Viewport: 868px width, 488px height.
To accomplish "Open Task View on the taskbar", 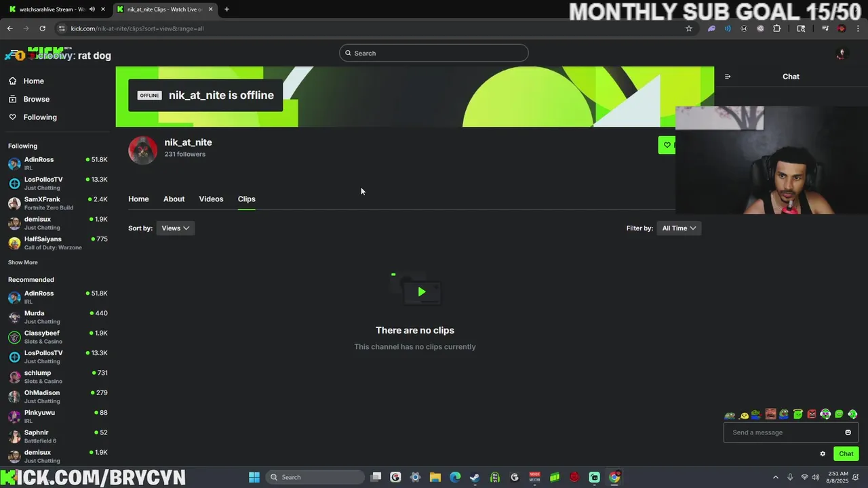I will click(x=376, y=477).
